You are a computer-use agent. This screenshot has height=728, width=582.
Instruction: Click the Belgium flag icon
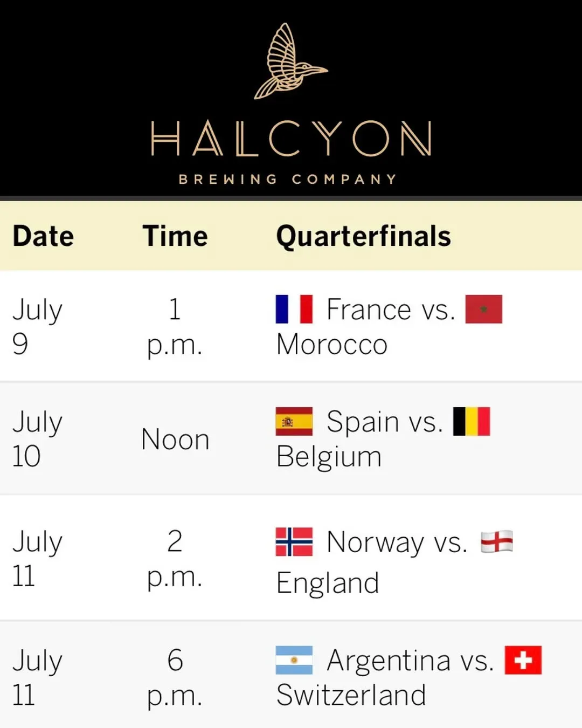pyautogui.click(x=472, y=421)
